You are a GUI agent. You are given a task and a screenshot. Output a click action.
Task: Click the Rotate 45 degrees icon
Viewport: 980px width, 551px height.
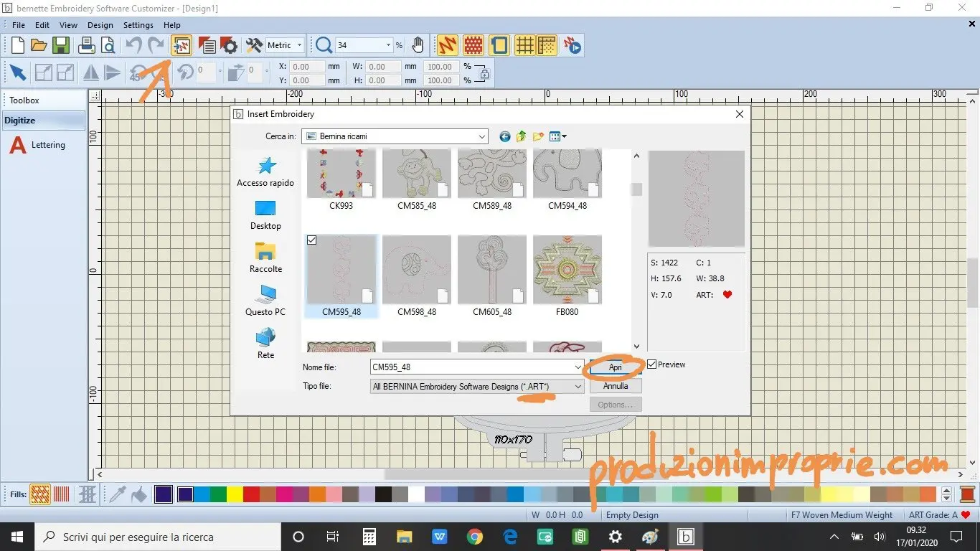pyautogui.click(x=138, y=72)
